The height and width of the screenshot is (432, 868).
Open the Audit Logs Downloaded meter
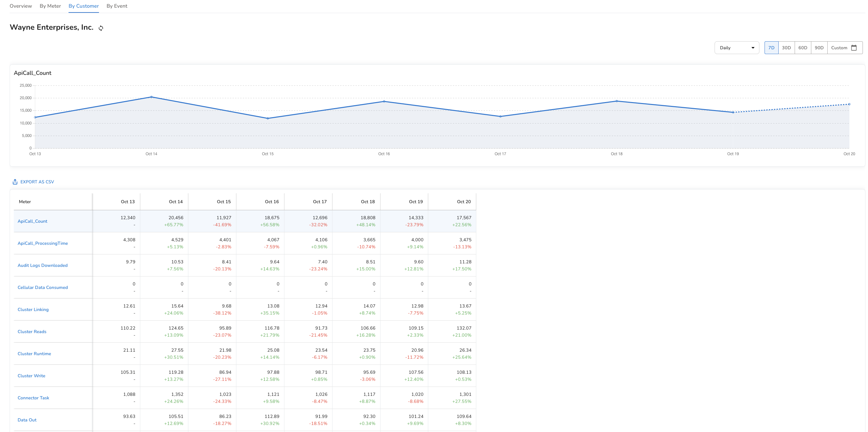(x=43, y=265)
